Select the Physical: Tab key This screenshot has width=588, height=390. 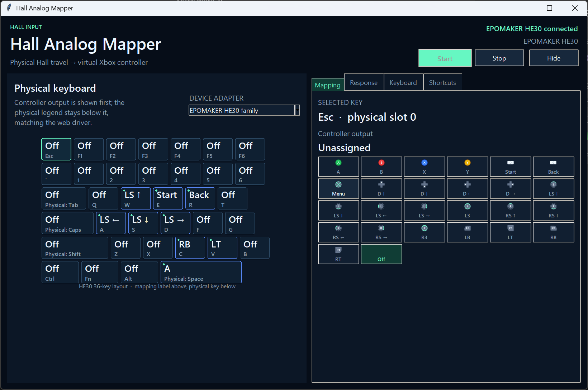click(x=64, y=198)
